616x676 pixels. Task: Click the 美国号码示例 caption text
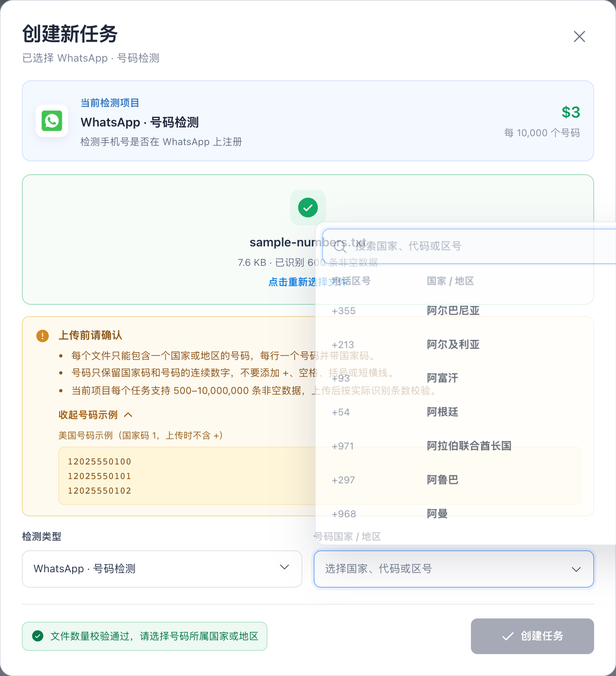point(140,435)
